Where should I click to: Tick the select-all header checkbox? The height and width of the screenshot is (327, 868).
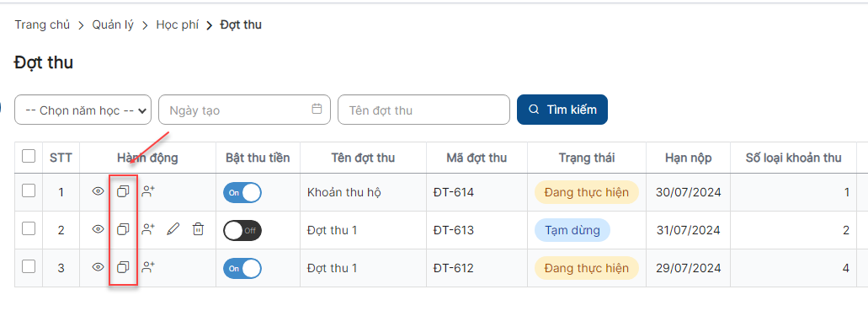tap(29, 156)
